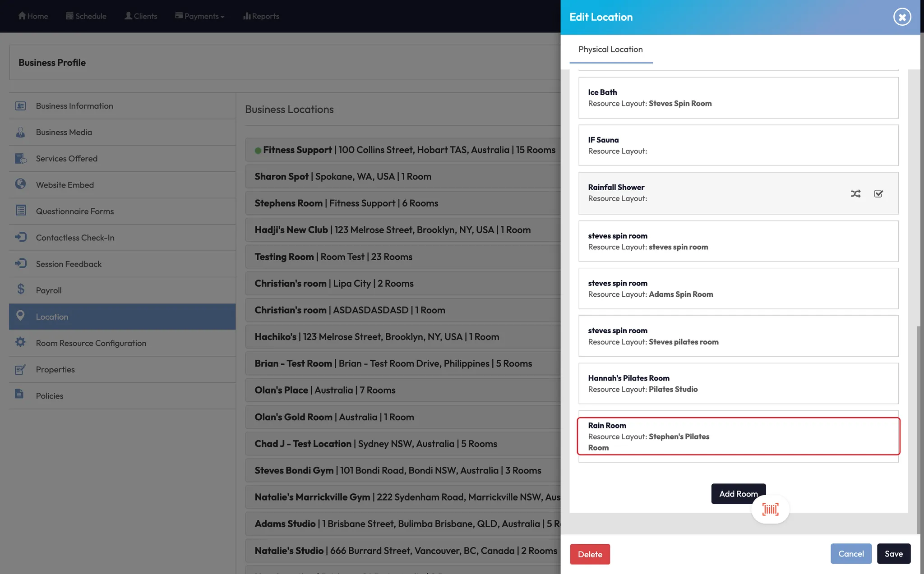Select the Physical Location tab
Screen dimensions: 924x574
610,49
